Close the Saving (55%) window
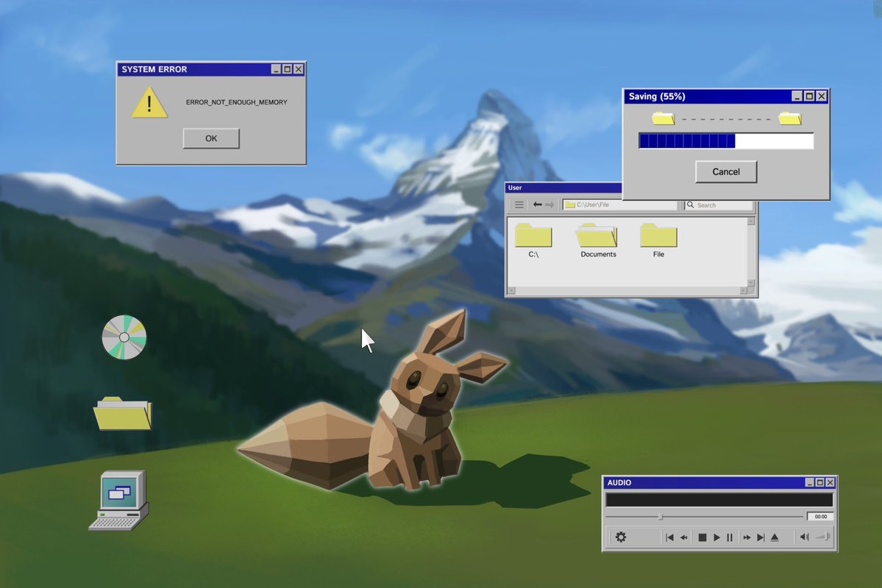This screenshot has height=588, width=882. [x=821, y=96]
